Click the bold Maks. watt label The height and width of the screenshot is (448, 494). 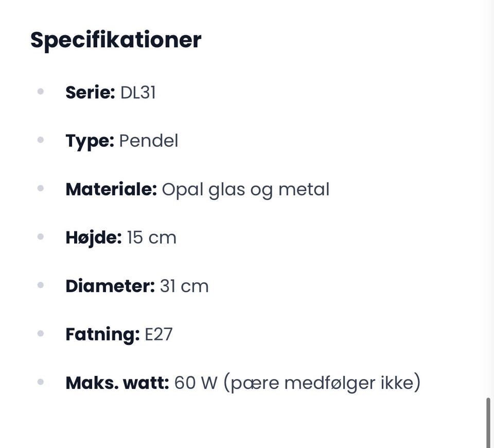coord(117,383)
